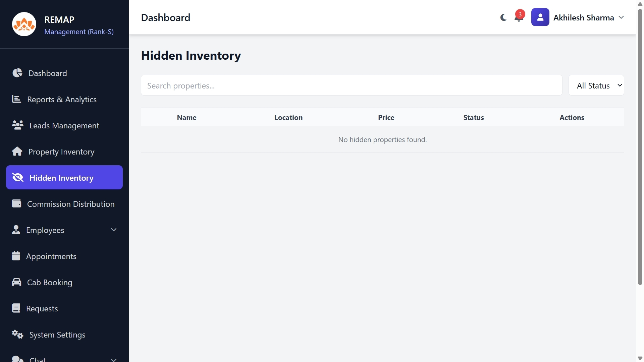
Task: Click the Name column header
Action: click(186, 117)
